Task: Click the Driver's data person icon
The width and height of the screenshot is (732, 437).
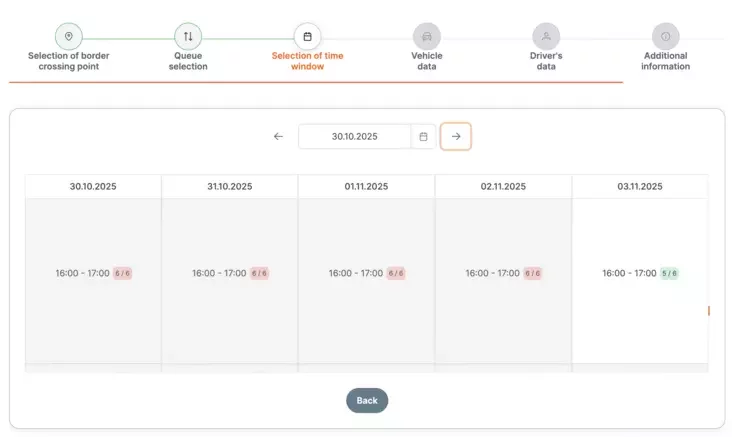Action: 546,37
